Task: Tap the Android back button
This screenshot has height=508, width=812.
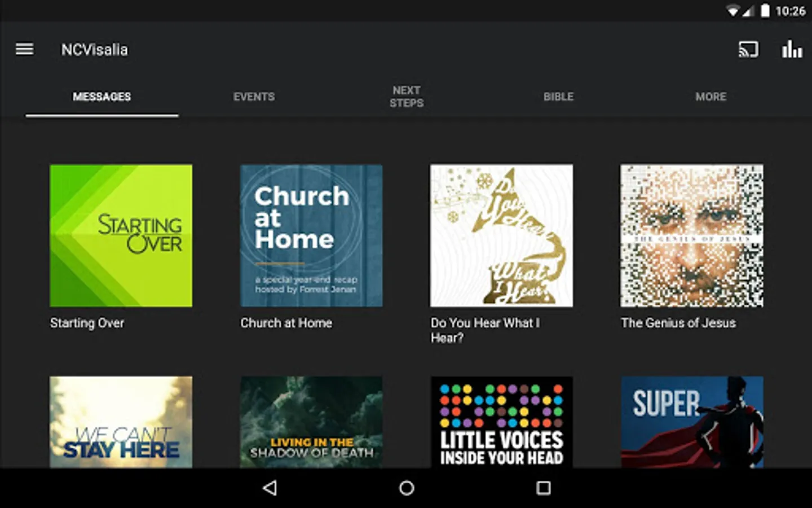Action: 270,488
